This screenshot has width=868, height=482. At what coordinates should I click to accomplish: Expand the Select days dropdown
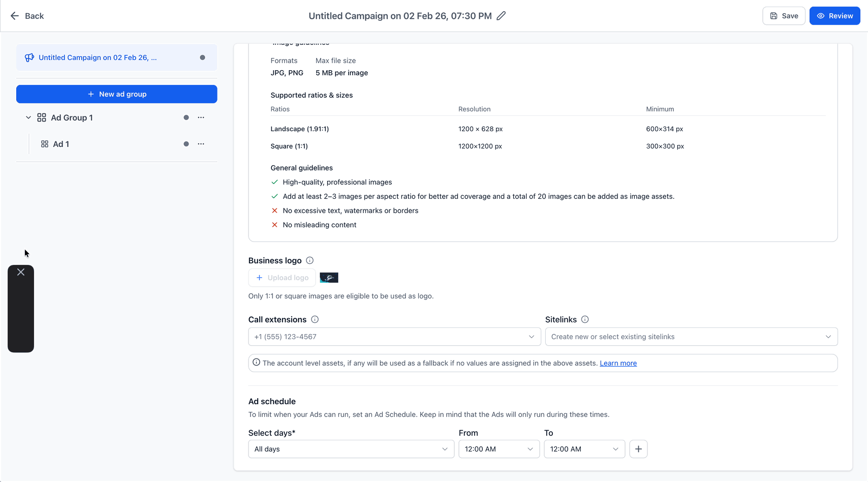pyautogui.click(x=351, y=449)
